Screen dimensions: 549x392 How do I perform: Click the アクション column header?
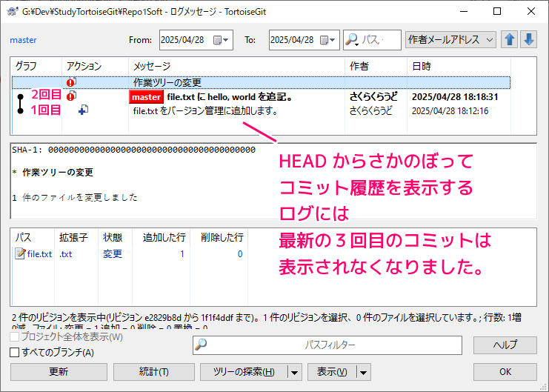[x=96, y=66]
